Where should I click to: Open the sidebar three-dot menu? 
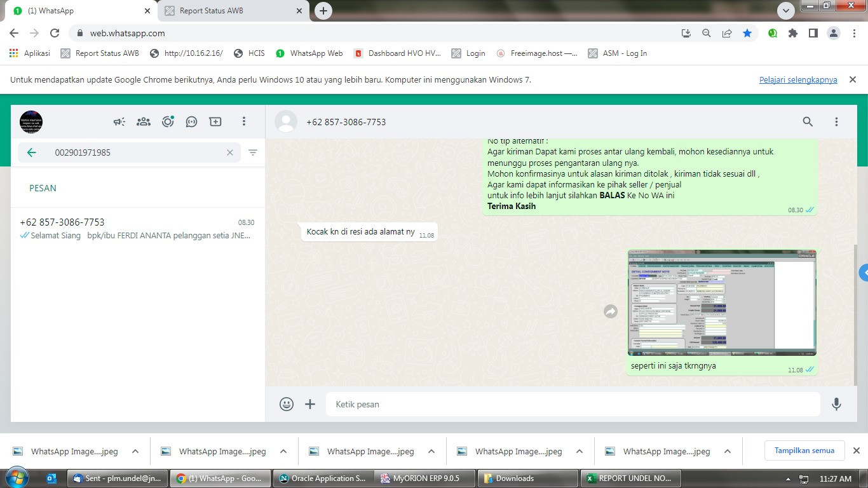244,121
